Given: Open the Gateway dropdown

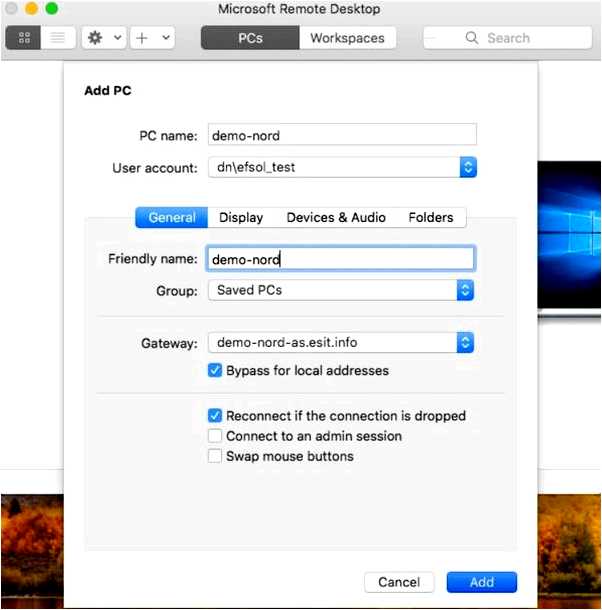Looking at the screenshot, I should pyautogui.click(x=341, y=343).
